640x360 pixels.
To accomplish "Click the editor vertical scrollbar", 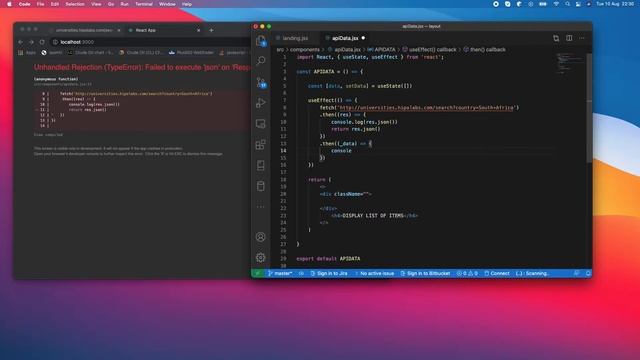I will 589,108.
